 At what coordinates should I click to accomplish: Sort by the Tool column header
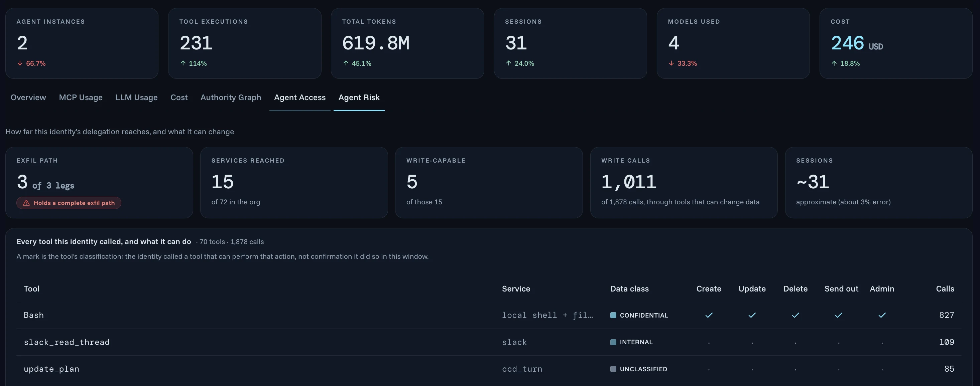[31, 289]
